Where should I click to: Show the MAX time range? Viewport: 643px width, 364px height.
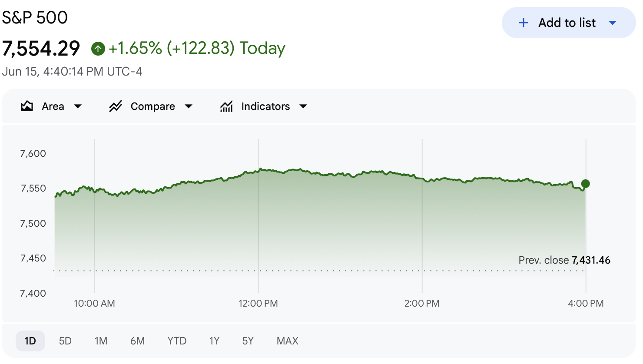pos(288,341)
